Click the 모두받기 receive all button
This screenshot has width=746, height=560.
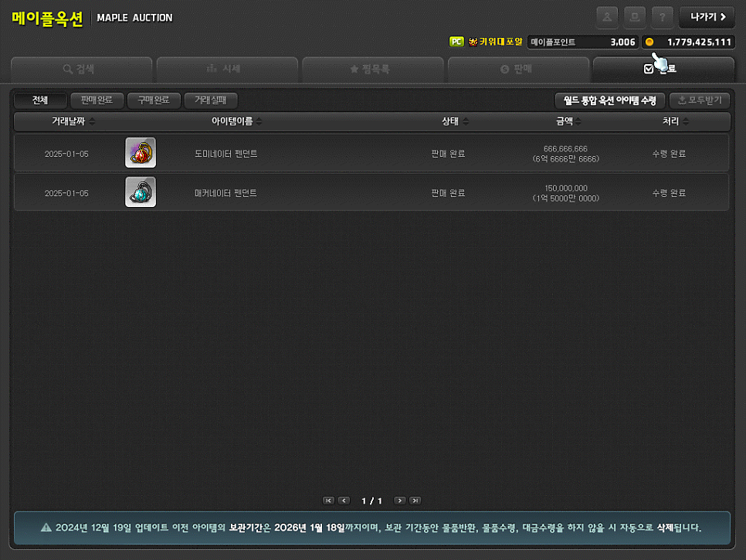700,100
